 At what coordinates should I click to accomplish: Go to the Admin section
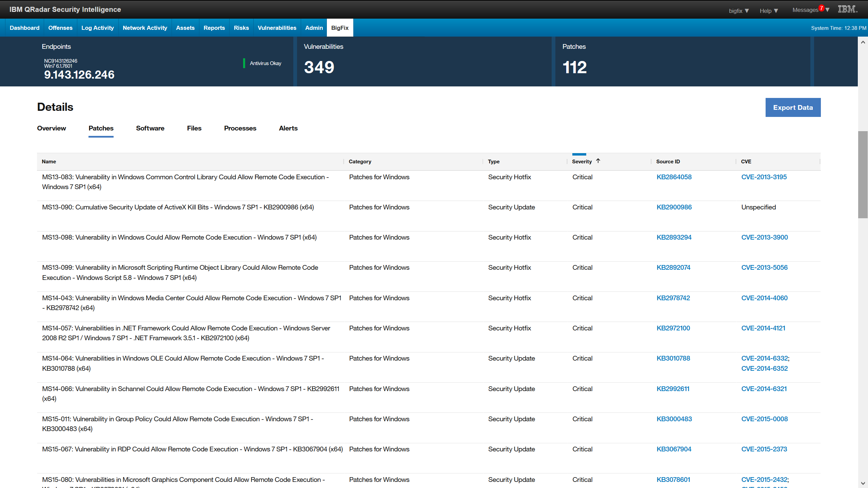(x=314, y=27)
